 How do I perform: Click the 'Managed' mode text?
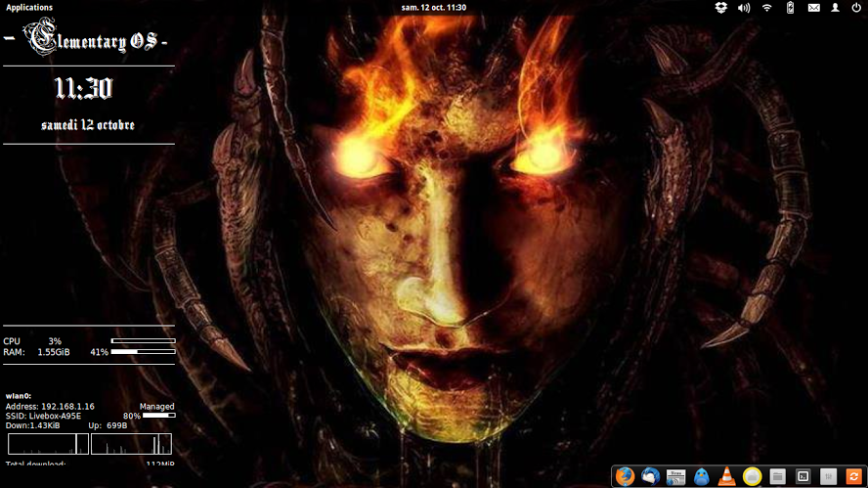(x=156, y=406)
